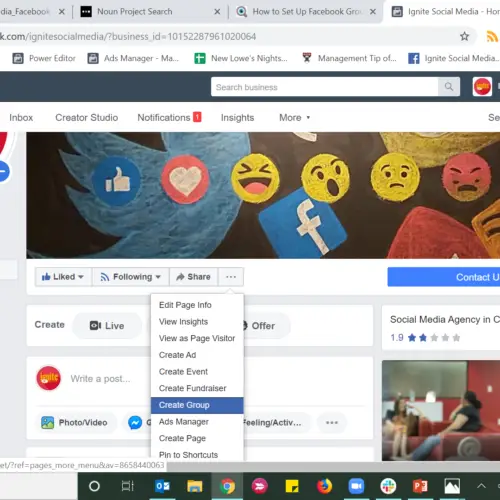Expand the Liked dropdown button
Image resolution: width=500 pixels, height=500 pixels.
(x=63, y=277)
